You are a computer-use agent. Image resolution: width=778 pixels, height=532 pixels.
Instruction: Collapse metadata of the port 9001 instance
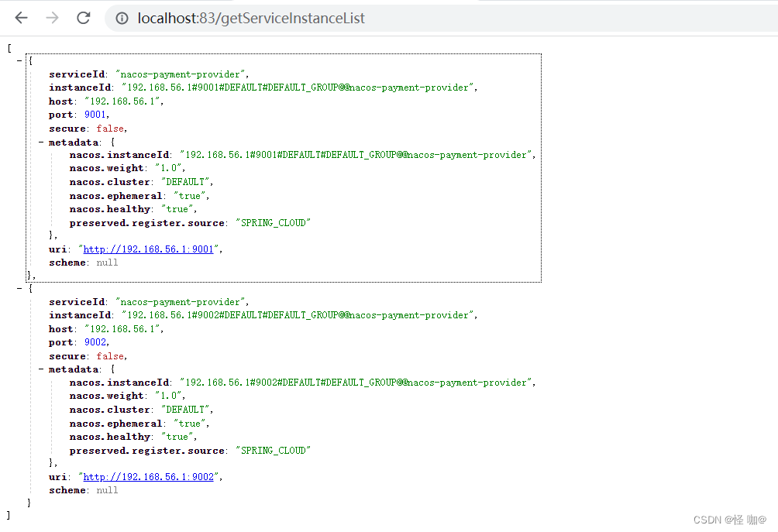point(40,142)
